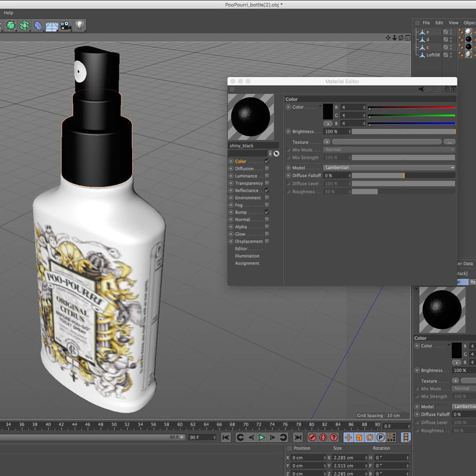Viewport: 476px width, 476px height.
Task: Toggle Parameter keying (P icon)
Action: pyautogui.click(x=380, y=437)
